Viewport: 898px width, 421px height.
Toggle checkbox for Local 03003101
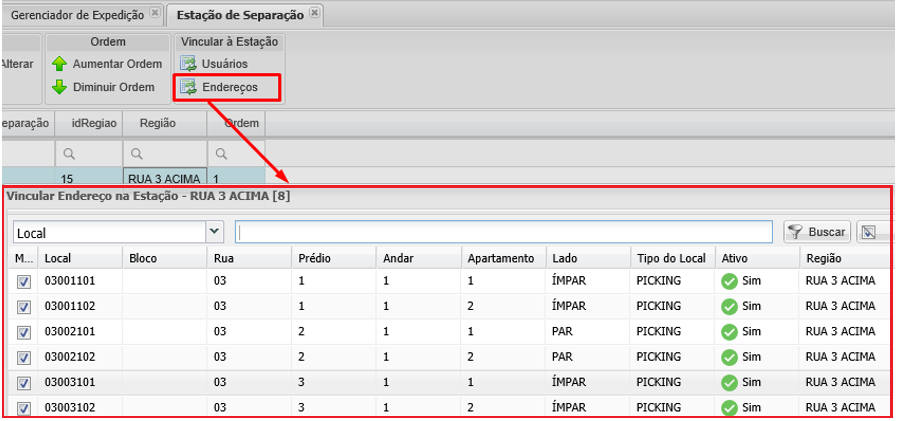coord(24,383)
